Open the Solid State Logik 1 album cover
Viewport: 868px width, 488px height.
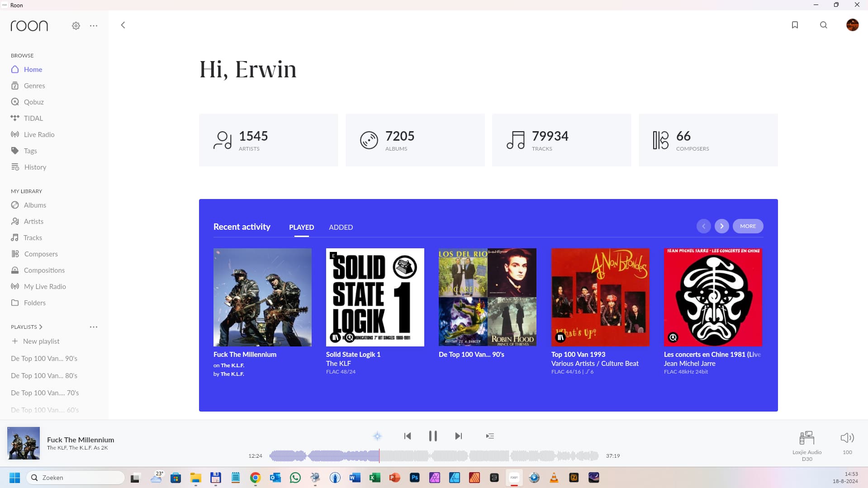point(375,297)
